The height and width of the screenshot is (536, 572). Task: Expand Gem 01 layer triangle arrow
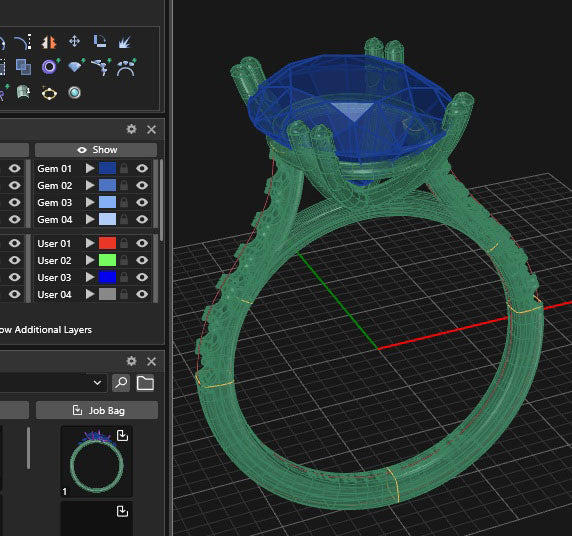tap(90, 168)
